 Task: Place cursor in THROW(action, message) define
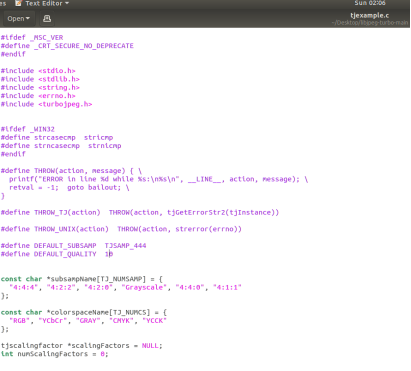pyautogui.click(x=71, y=171)
